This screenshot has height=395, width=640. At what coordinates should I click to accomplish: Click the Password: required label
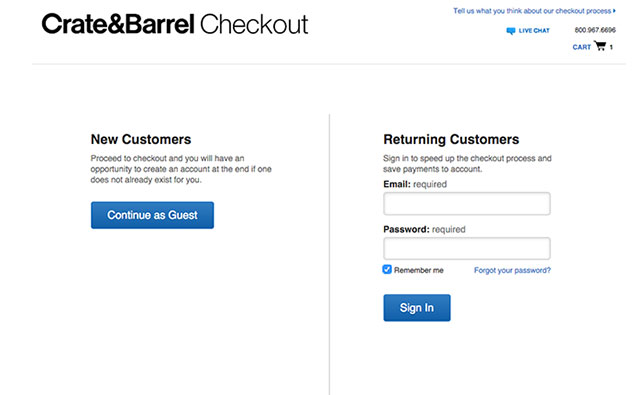click(x=424, y=229)
